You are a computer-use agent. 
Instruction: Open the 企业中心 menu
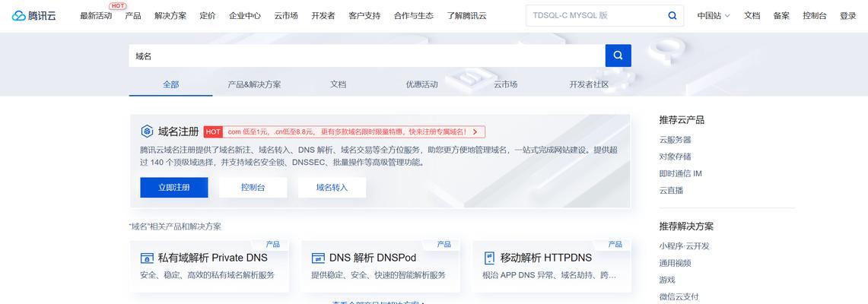(x=245, y=15)
